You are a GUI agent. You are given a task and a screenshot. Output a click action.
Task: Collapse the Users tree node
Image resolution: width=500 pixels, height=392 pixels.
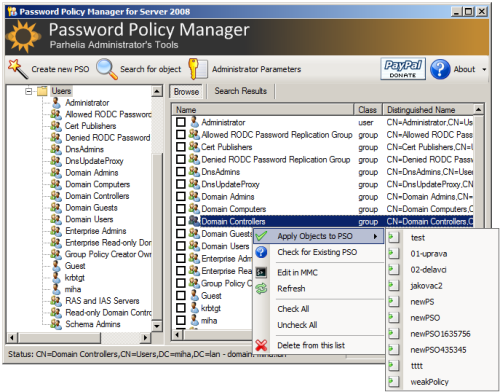point(29,91)
